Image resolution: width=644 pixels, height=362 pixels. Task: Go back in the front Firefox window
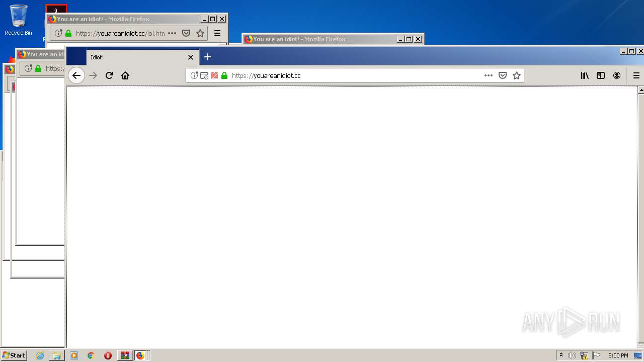pyautogui.click(x=76, y=75)
